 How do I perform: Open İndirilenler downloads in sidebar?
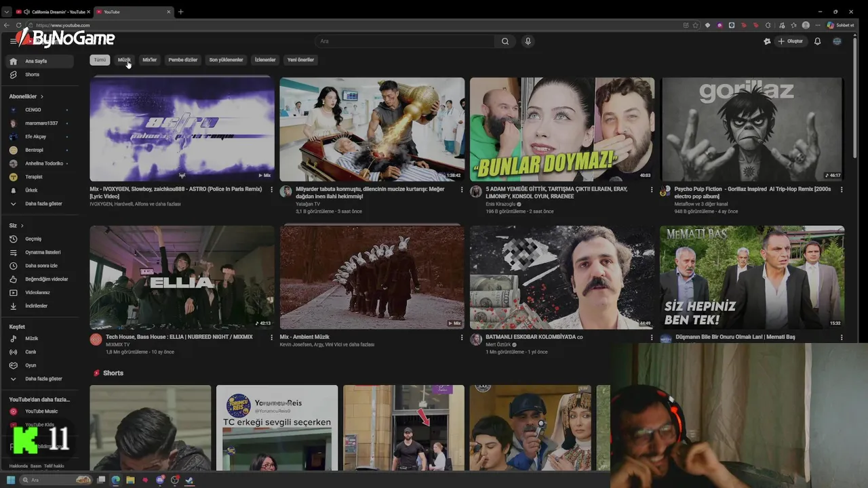click(x=39, y=306)
